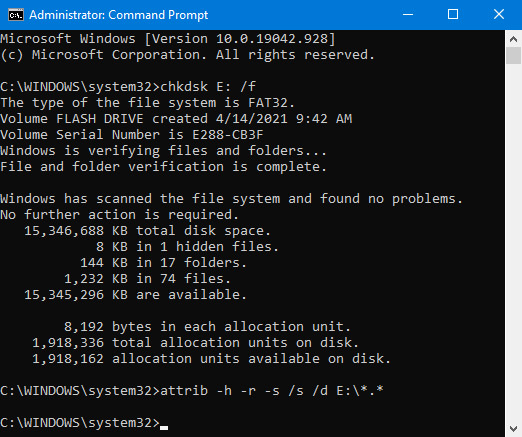This screenshot has height=437, width=522.
Task: Click the Windows version line 10.0.19042.928
Action: pyautogui.click(x=168, y=39)
